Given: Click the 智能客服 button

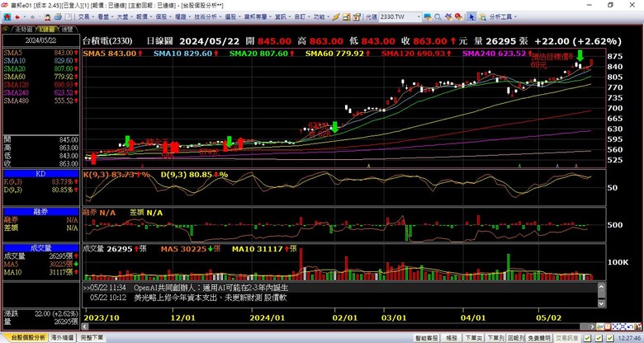Looking at the screenshot, I should tap(427, 338).
